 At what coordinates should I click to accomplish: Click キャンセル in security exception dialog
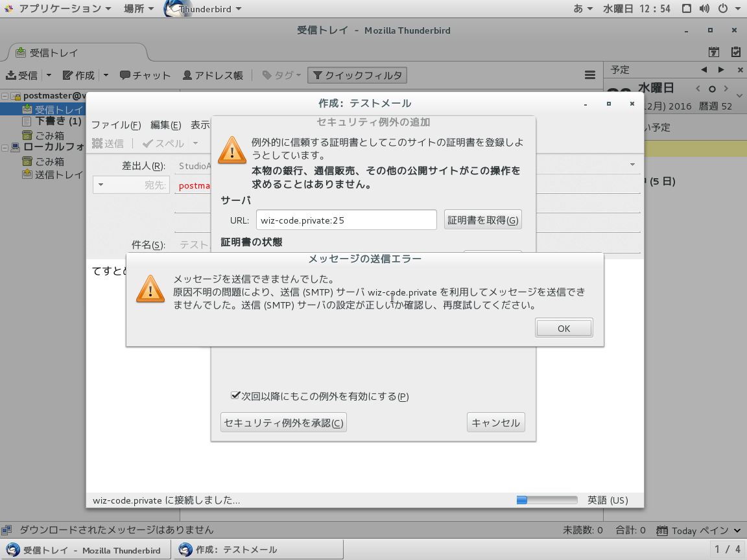pyautogui.click(x=495, y=423)
